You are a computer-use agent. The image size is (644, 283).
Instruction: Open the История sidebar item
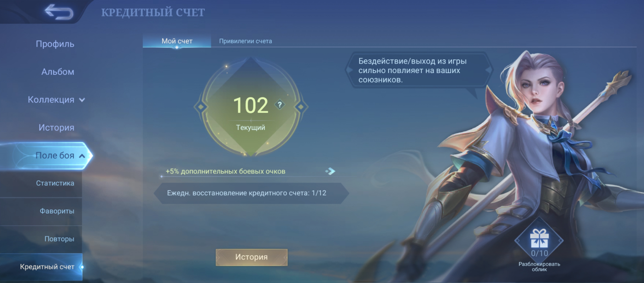[56, 128]
